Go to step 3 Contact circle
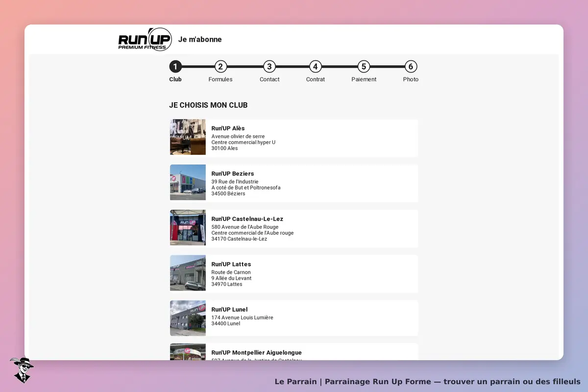The height and width of the screenshot is (392, 588). tap(269, 67)
